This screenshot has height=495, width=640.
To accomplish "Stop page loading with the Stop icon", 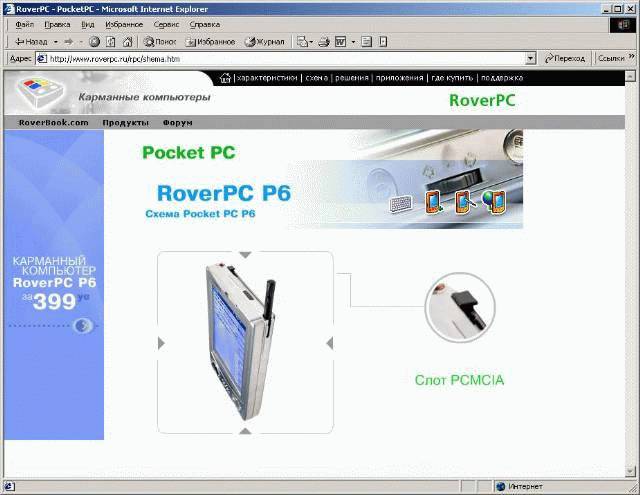I will pos(94,42).
